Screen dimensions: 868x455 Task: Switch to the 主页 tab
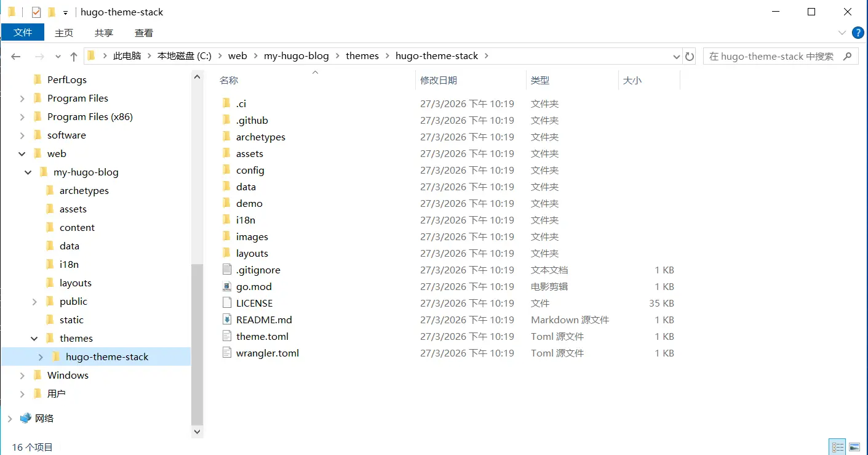tap(64, 33)
